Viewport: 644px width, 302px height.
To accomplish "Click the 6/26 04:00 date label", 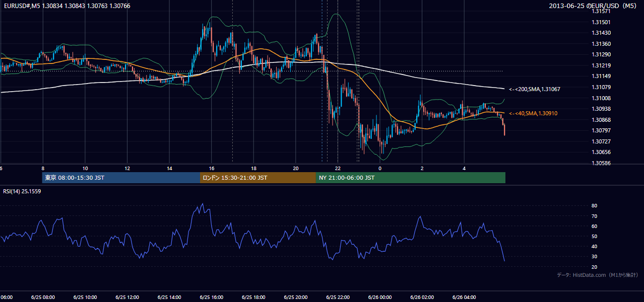I will pos(465,297).
